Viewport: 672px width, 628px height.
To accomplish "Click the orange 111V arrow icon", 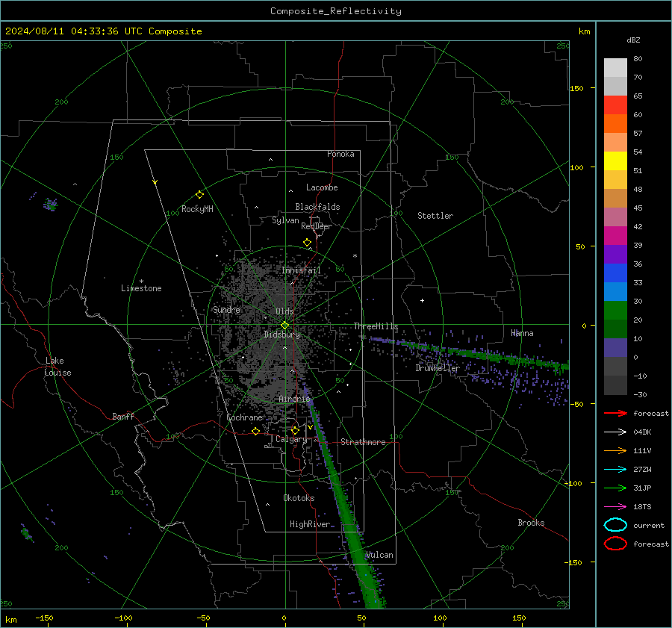I will pyautogui.click(x=615, y=450).
